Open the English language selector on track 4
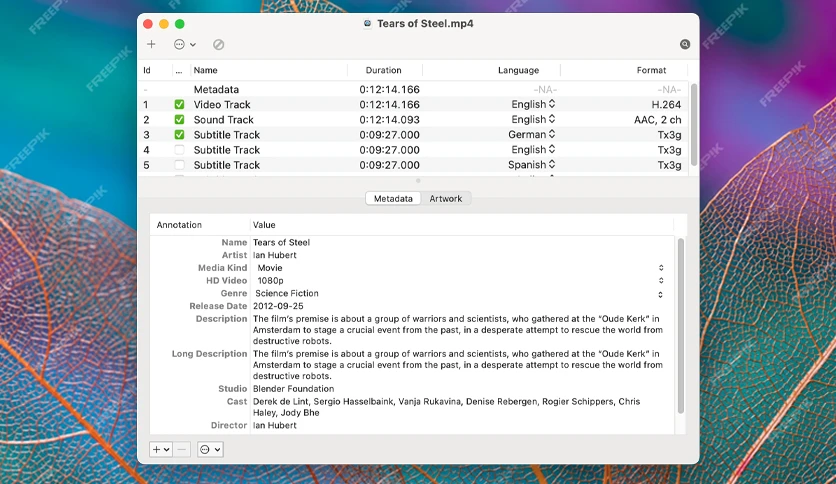Viewport: 836px width, 484px height. click(533, 150)
